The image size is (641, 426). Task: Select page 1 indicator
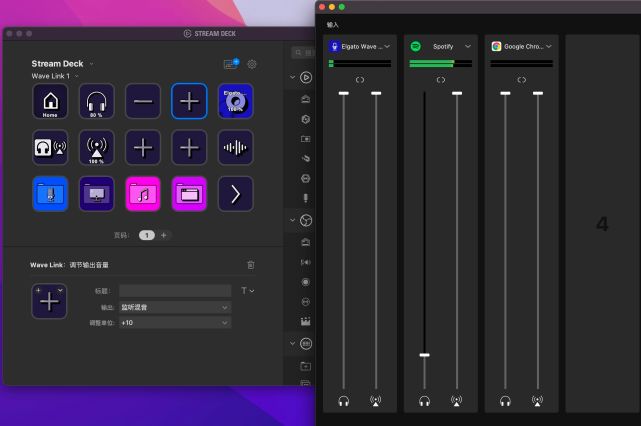coord(147,235)
